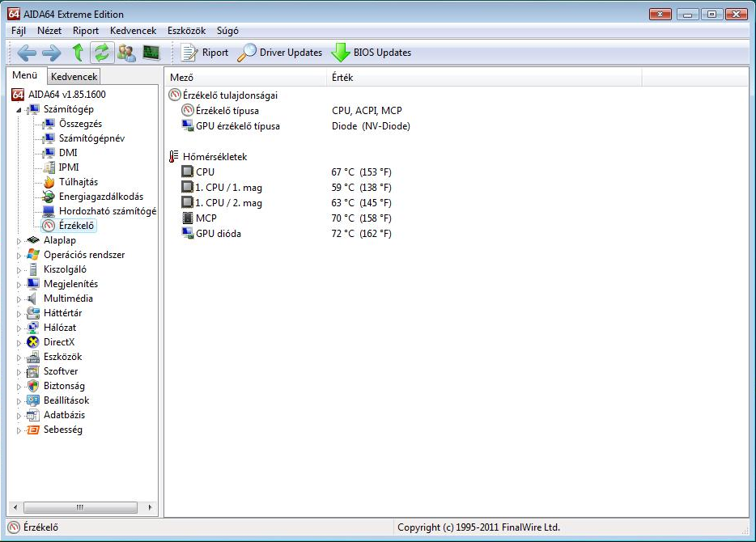
Task: Click the Operációs rendszer Windows flag icon
Action: tap(33, 254)
